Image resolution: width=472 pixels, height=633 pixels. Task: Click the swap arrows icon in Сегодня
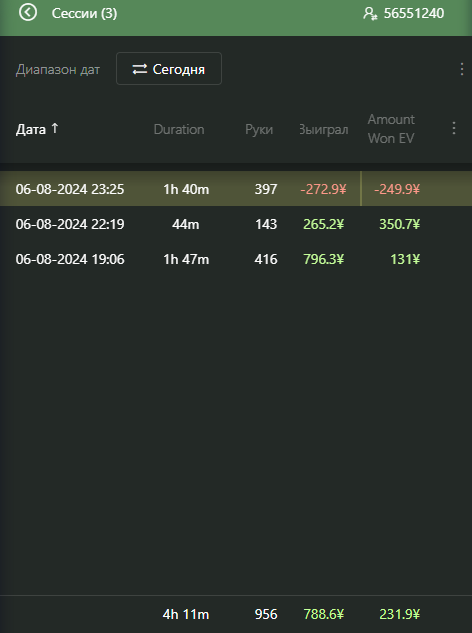(140, 69)
